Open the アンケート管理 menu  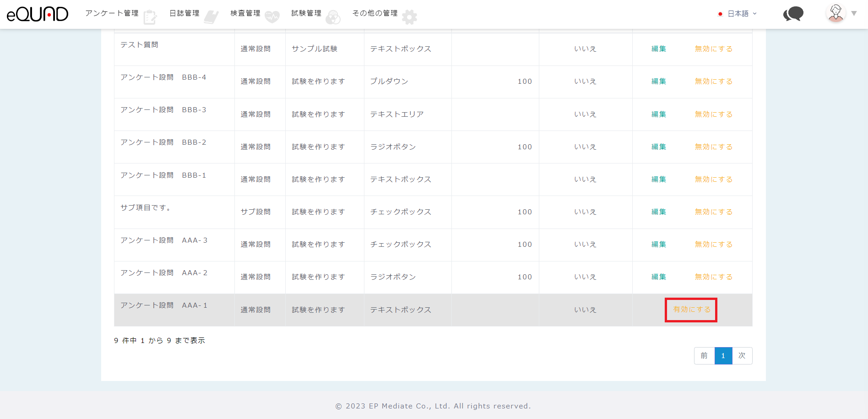point(112,13)
